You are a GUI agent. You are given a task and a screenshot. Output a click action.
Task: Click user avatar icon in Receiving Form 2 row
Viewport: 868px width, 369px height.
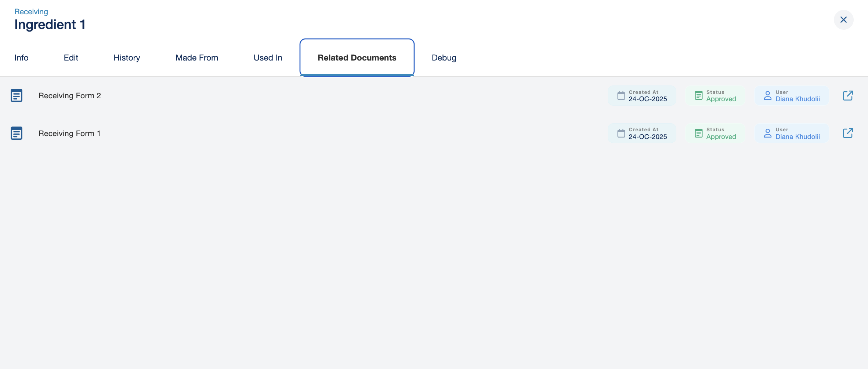pos(767,95)
